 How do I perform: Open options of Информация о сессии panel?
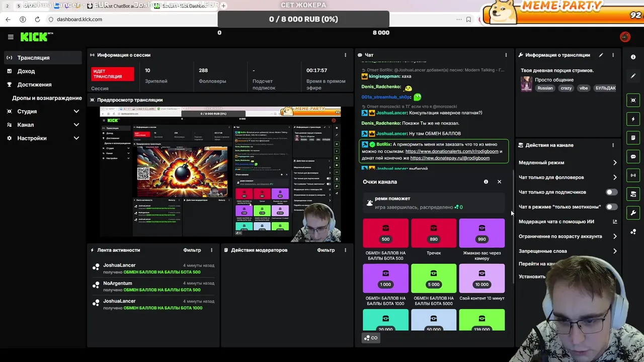click(x=345, y=55)
